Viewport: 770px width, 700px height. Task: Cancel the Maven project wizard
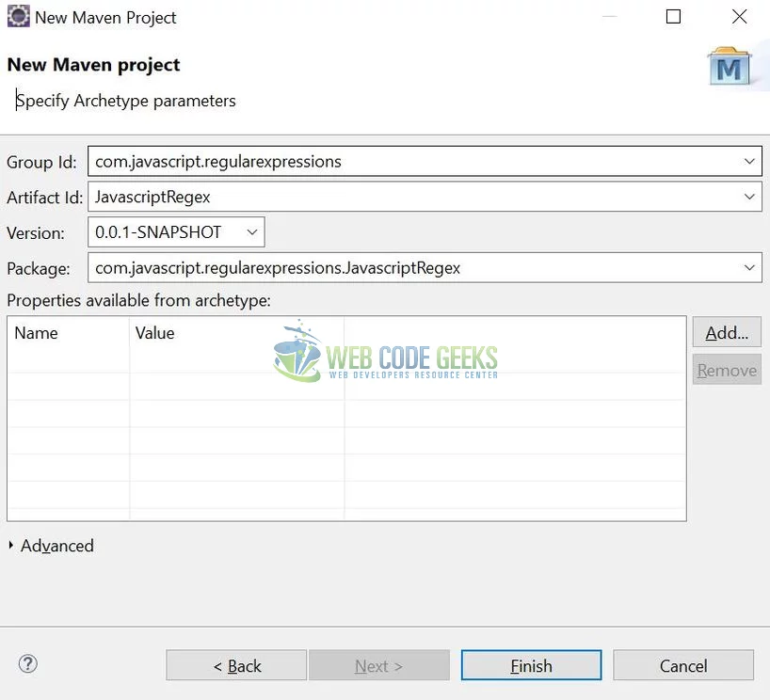point(682,665)
